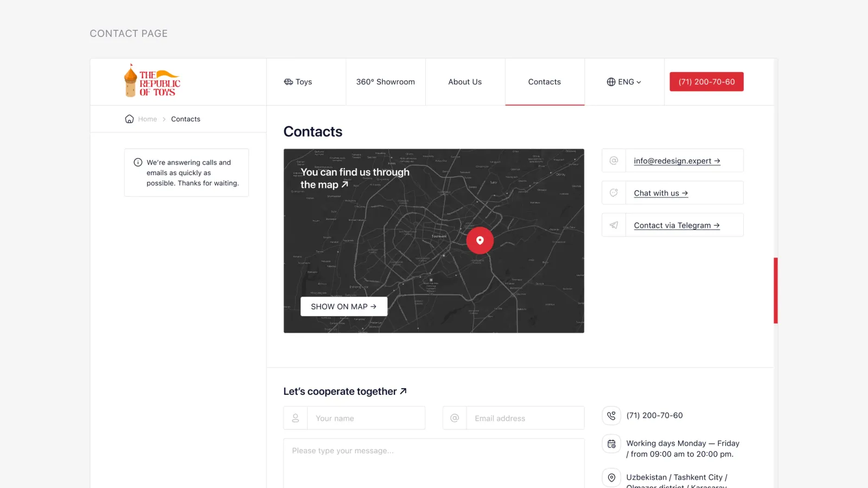Click the email at-sign icon beside info@redesign.expert
868x488 pixels.
614,160
